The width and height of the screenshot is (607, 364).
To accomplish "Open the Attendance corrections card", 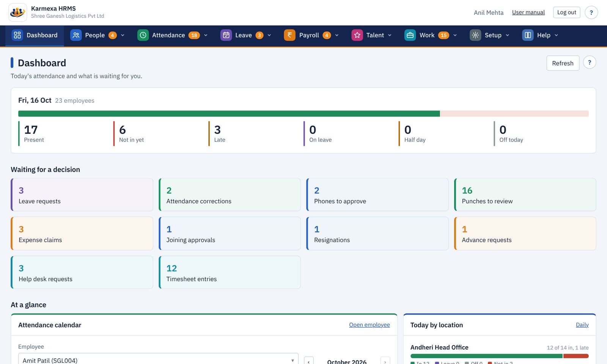I will coord(230,195).
